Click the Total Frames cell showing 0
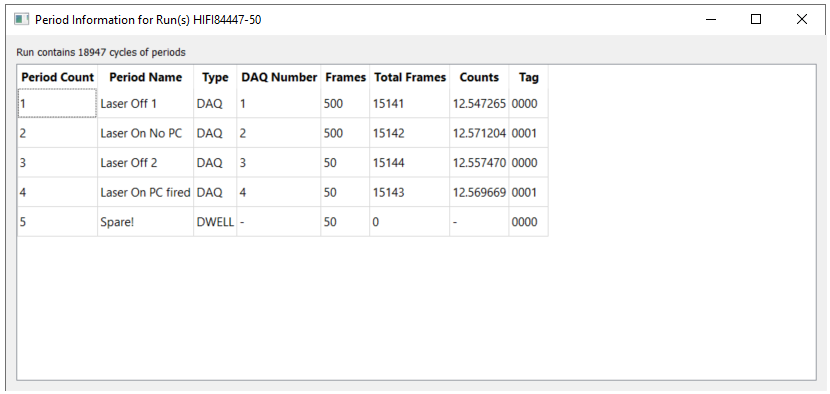 (x=410, y=222)
